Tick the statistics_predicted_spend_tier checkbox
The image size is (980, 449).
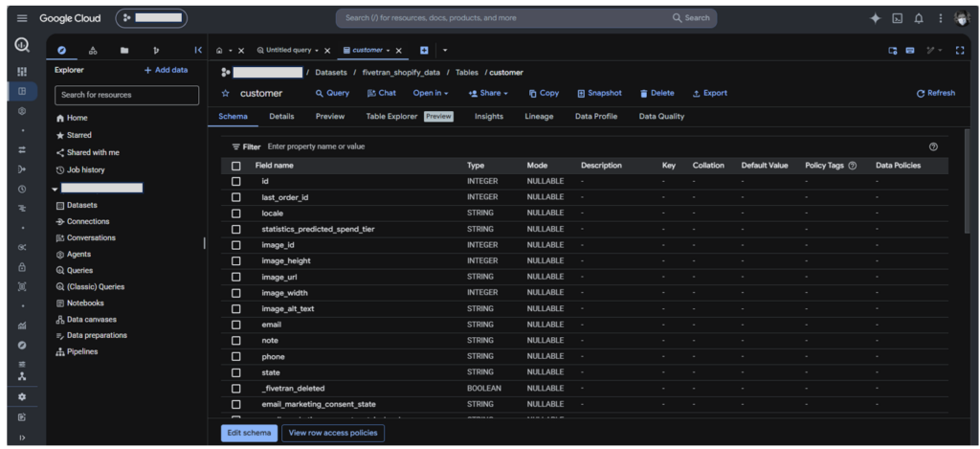235,229
